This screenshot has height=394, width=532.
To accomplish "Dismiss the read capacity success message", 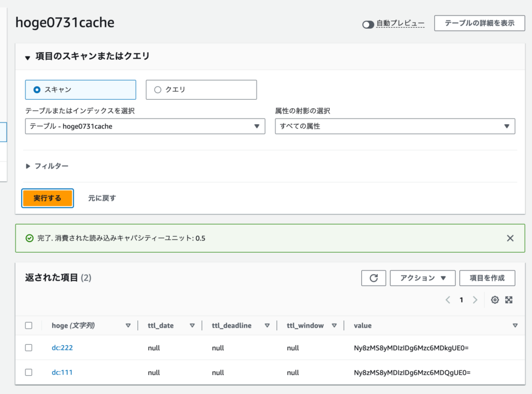I will click(510, 237).
